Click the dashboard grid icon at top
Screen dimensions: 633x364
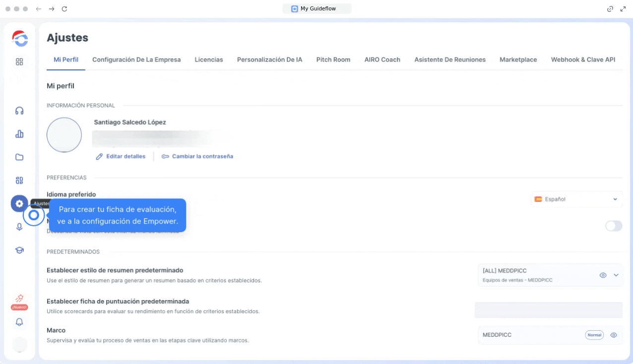click(x=19, y=62)
